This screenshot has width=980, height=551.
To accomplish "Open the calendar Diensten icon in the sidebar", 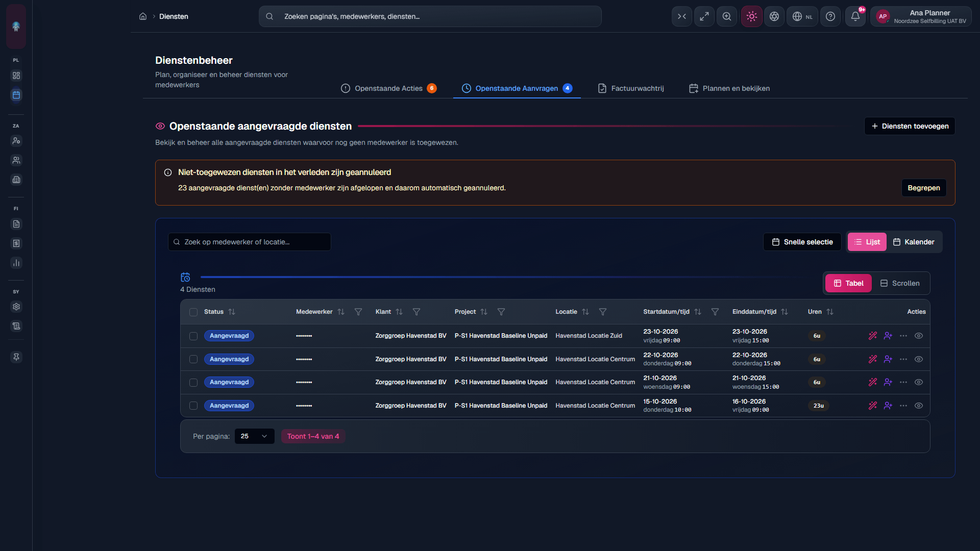I will click(x=16, y=95).
